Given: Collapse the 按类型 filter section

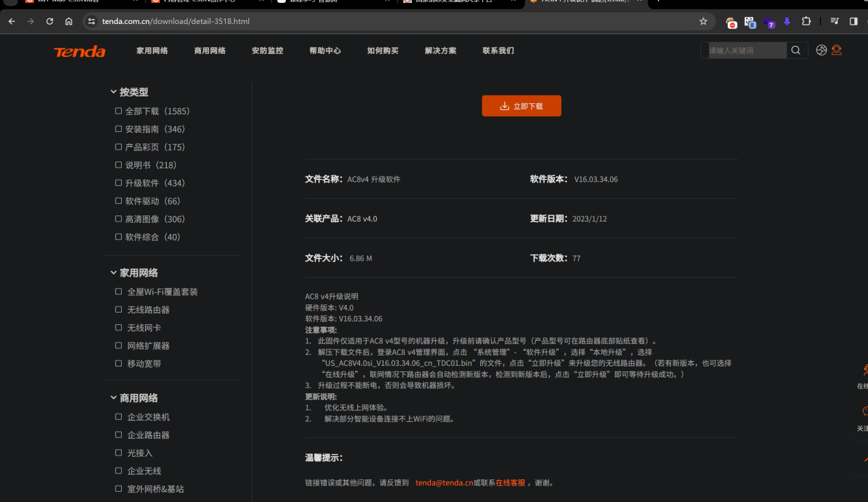Looking at the screenshot, I should [114, 92].
